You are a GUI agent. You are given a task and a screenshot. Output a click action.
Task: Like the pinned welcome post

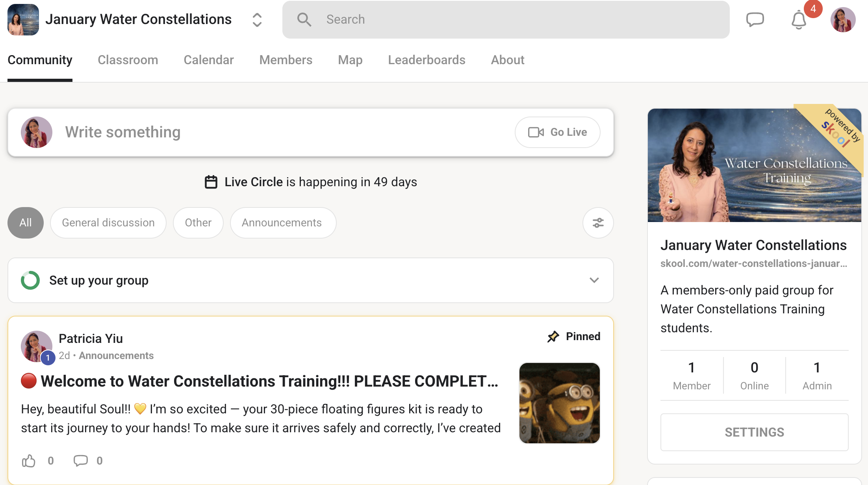tap(29, 461)
